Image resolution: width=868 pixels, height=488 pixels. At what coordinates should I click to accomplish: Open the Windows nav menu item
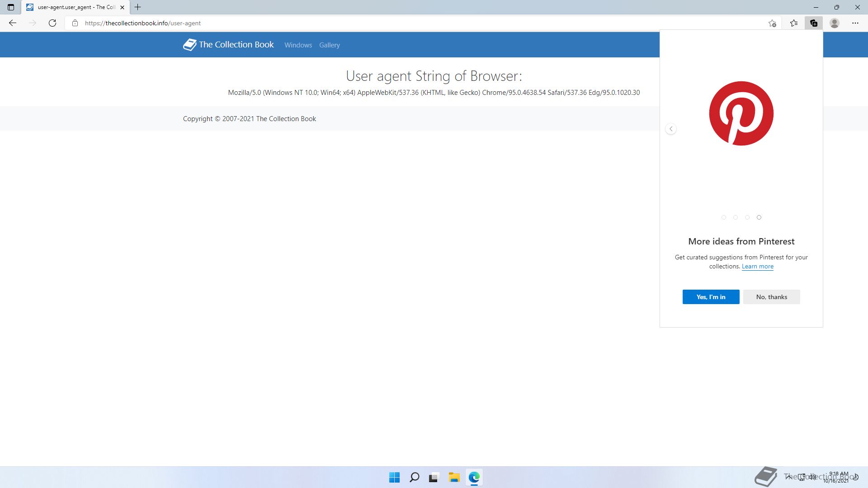pos(298,45)
